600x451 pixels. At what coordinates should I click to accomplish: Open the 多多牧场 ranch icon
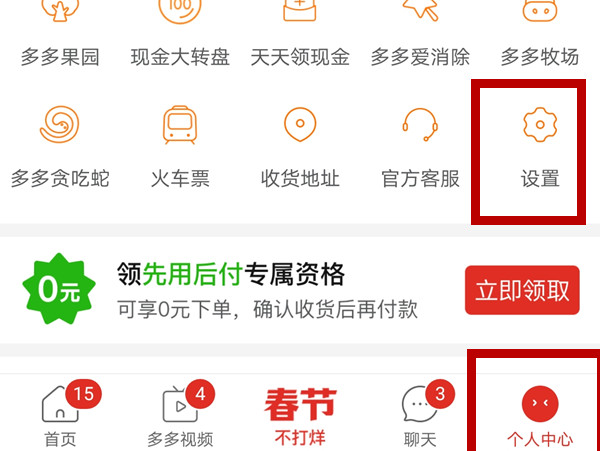point(540,10)
